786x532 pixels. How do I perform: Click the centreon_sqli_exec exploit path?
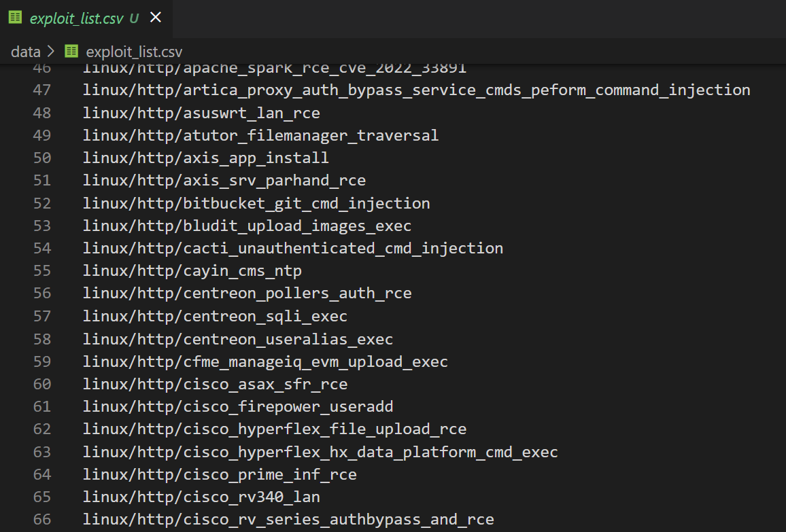pyautogui.click(x=214, y=316)
